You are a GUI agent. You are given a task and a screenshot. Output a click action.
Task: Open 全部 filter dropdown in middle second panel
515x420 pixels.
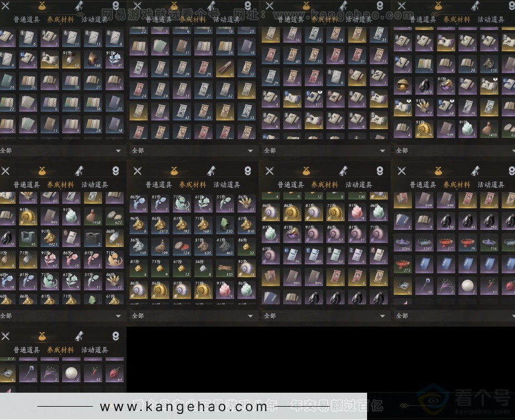(192, 316)
